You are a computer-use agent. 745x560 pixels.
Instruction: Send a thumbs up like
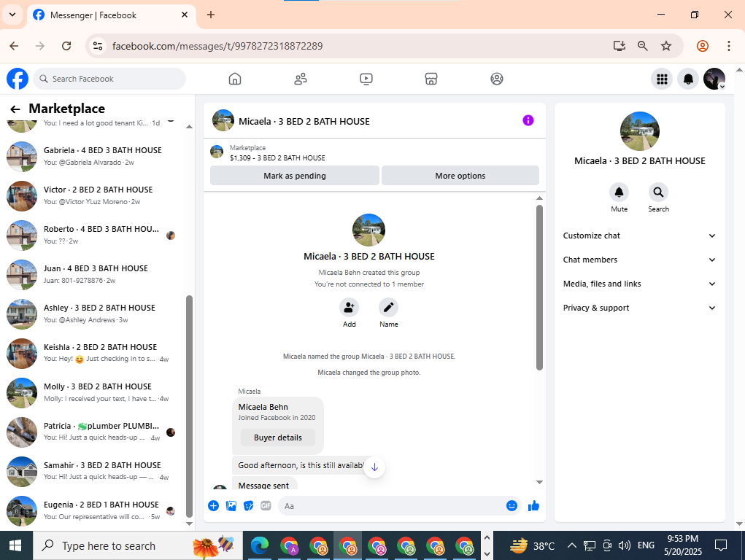tap(533, 506)
